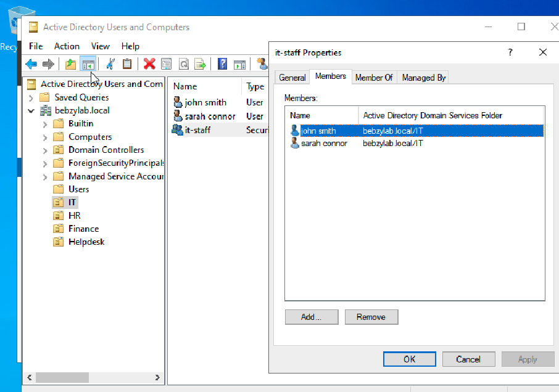The height and width of the screenshot is (392, 559).
Task: Select john smith's bebzylab.local/IT folder cell
Action: 393,131
